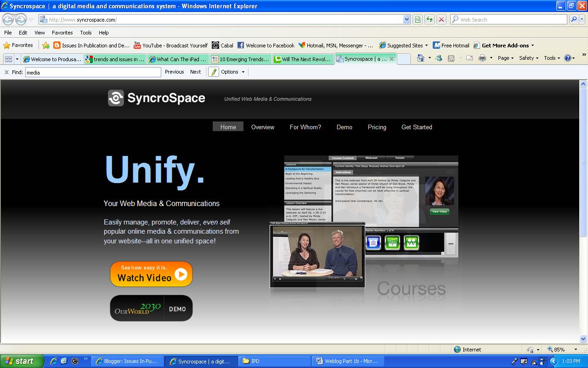Open the Quick Tabs grid icon

click(8, 59)
